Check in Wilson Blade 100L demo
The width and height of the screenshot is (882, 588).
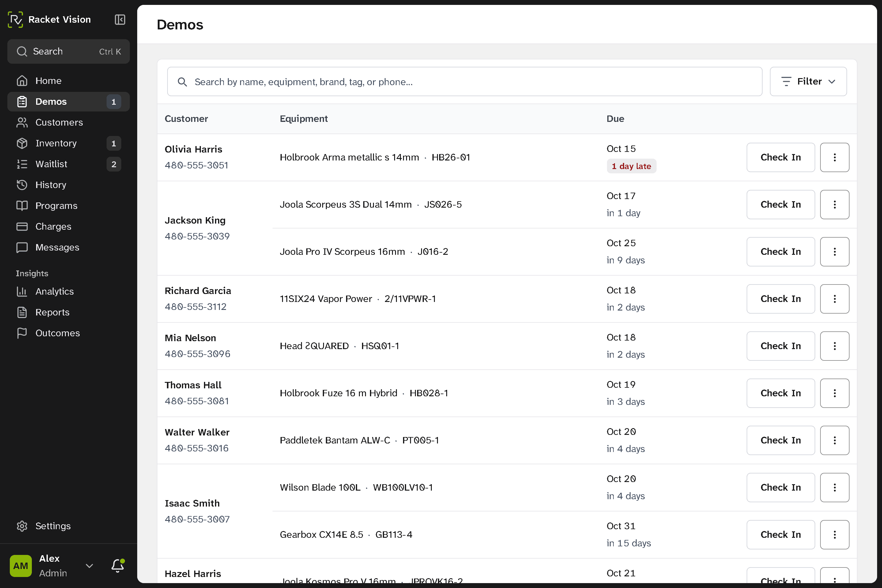coord(780,488)
